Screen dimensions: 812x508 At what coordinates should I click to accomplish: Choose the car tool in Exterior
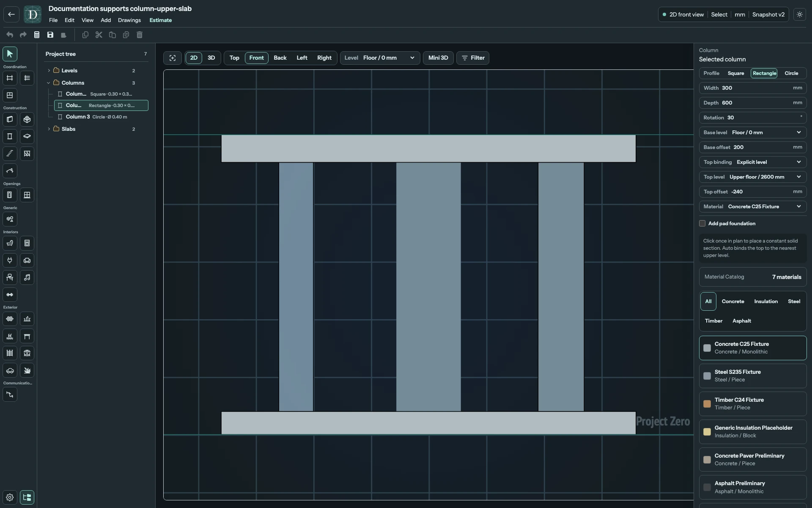pos(10,370)
